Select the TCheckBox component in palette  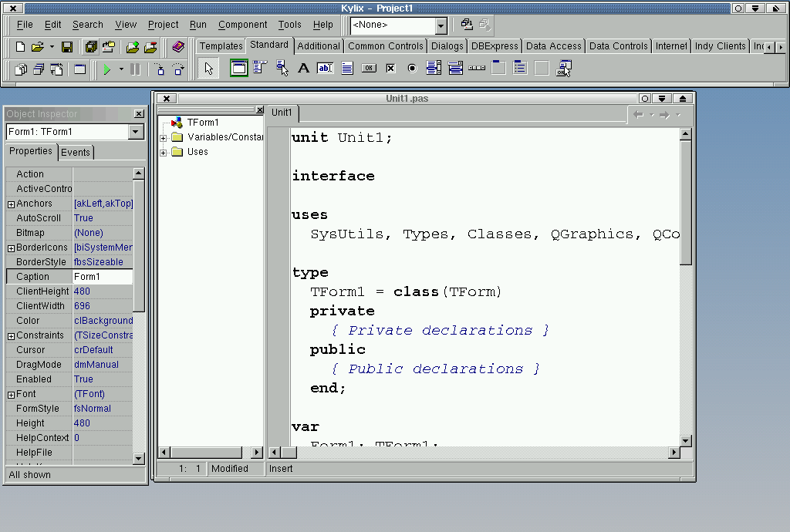pos(390,68)
